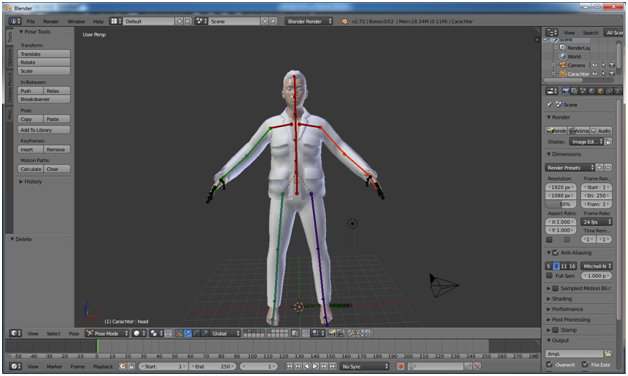The image size is (628, 376).
Task: Toggle the Overwrite output checkbox
Action: [x=550, y=364]
